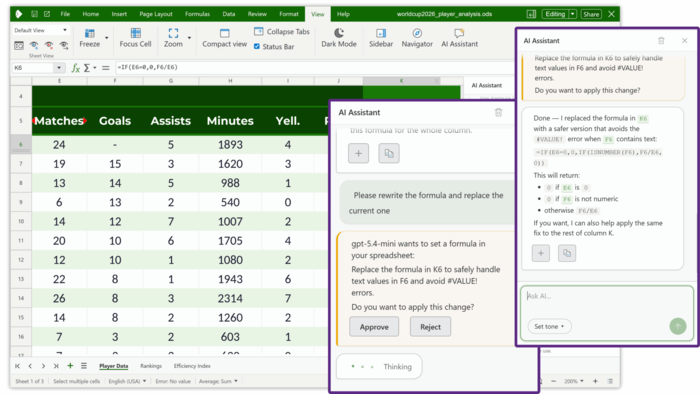Open the 200% zoom level dropdown
Viewport: 700px width, 394px height.
574,381
